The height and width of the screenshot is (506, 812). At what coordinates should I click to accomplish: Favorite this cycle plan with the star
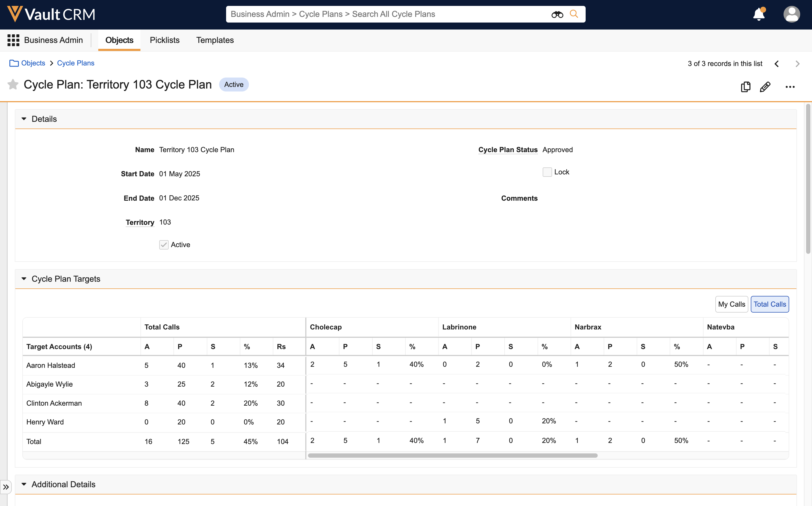13,85
